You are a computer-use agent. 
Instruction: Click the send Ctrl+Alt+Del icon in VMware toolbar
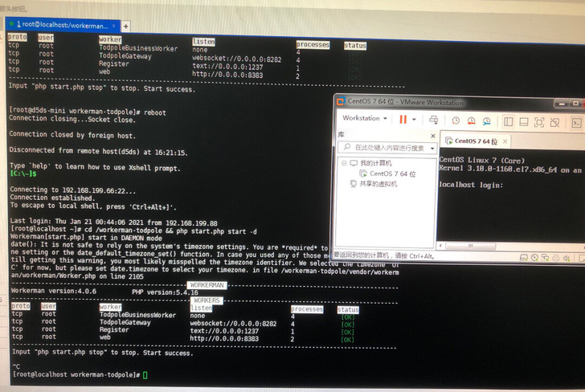[434, 120]
